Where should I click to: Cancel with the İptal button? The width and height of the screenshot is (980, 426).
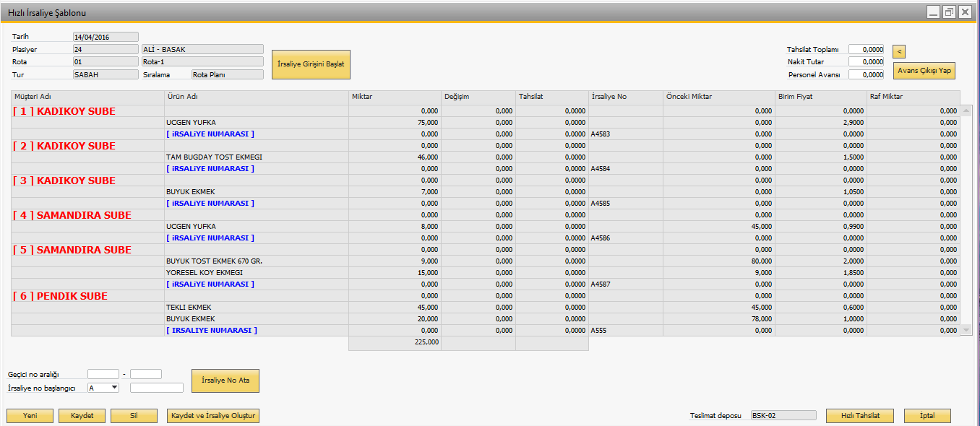coord(927,416)
